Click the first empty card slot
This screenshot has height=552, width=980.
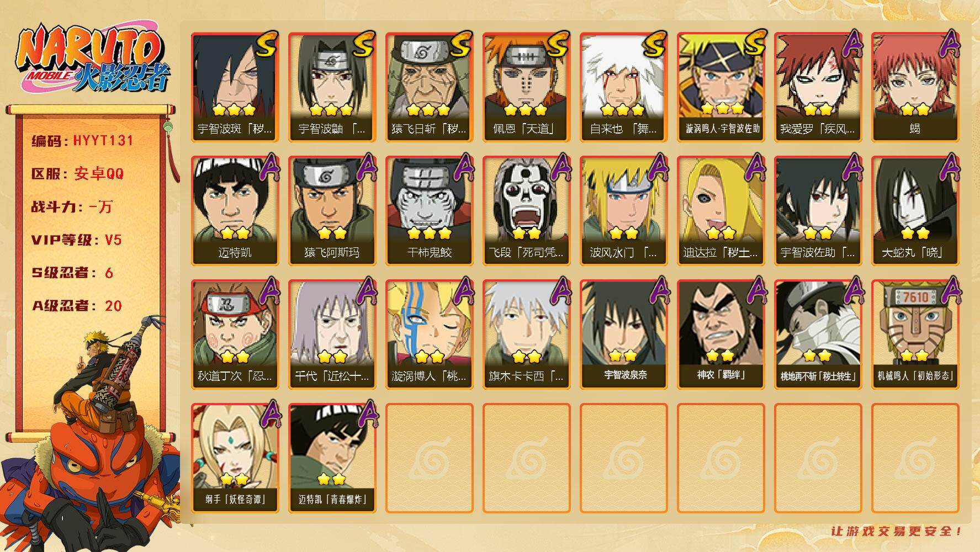point(429,458)
